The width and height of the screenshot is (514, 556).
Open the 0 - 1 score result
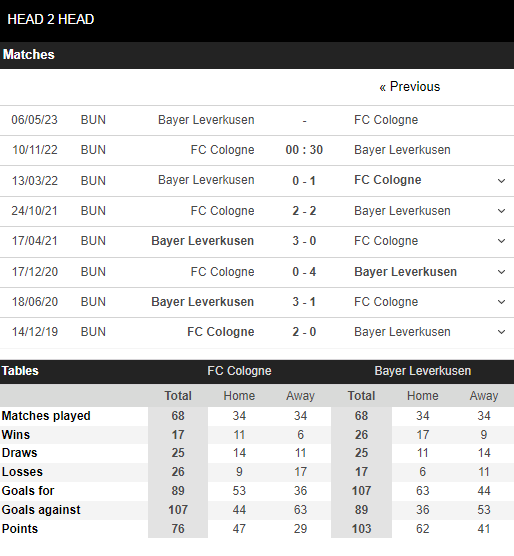pyautogui.click(x=304, y=181)
